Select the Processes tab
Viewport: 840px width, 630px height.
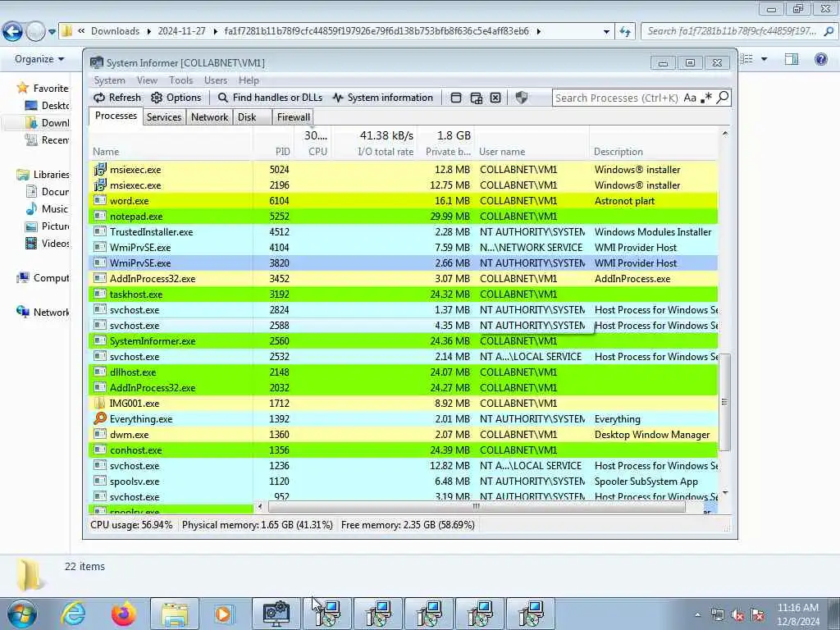[x=116, y=116]
